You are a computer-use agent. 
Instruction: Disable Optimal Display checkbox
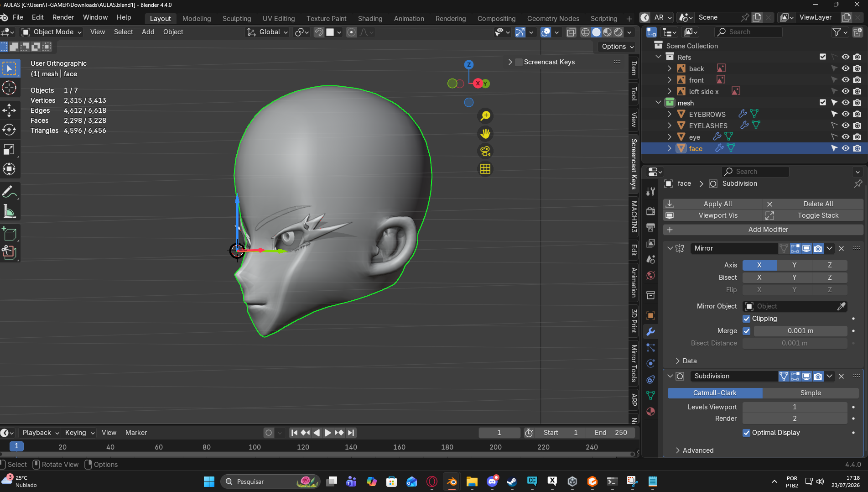747,433
